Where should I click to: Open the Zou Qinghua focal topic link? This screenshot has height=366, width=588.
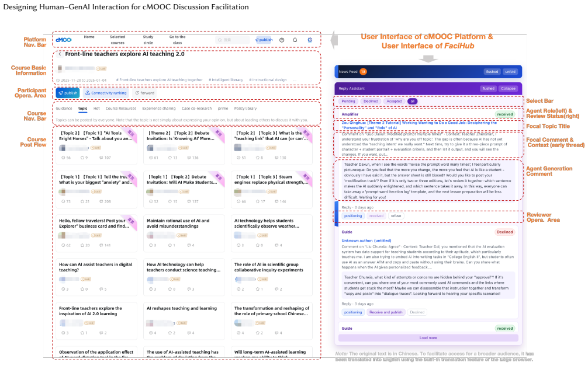pyautogui.click(x=419, y=125)
